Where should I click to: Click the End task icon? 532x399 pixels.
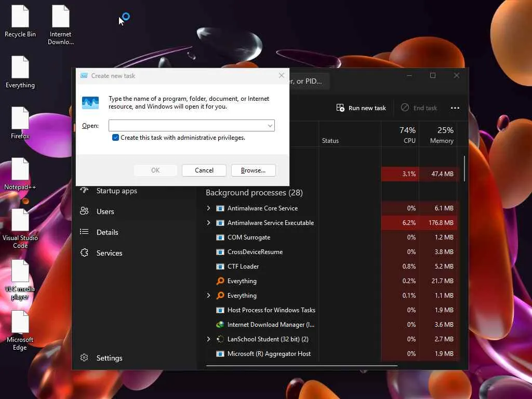coord(405,108)
